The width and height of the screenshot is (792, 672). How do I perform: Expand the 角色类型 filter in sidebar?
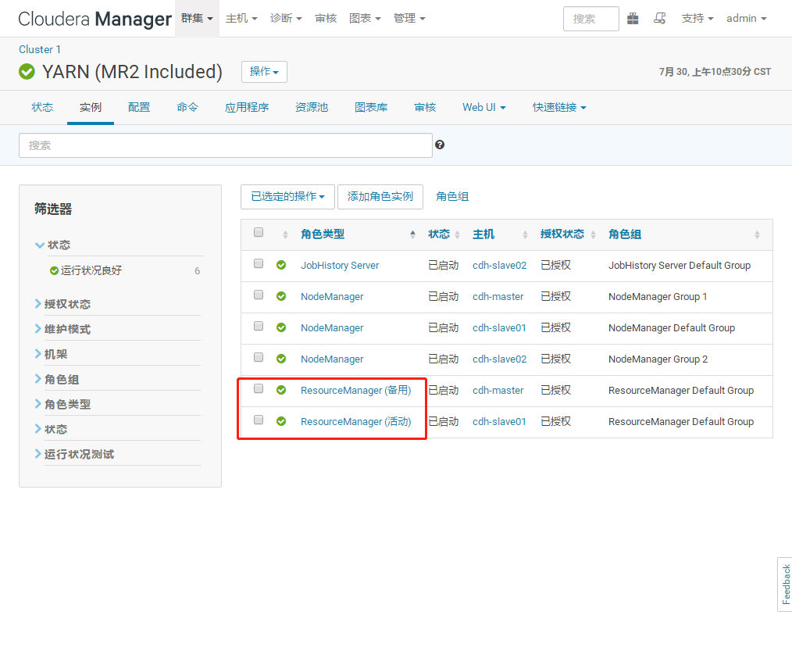click(x=62, y=404)
